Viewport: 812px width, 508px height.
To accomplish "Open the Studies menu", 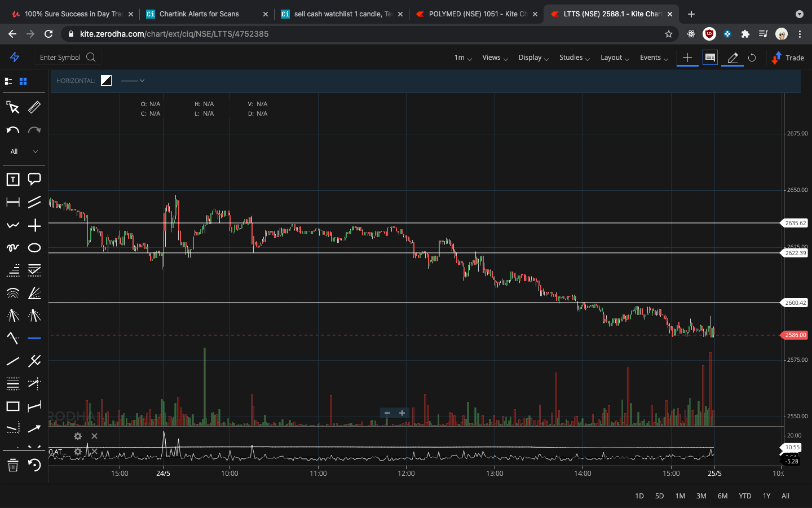I will point(573,57).
